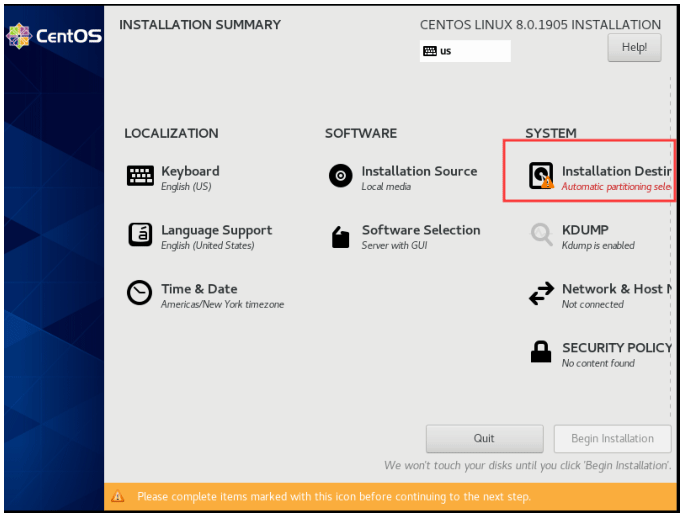Open Installation Destination hard disk icon
This screenshot has width=682, height=518.
click(541, 176)
